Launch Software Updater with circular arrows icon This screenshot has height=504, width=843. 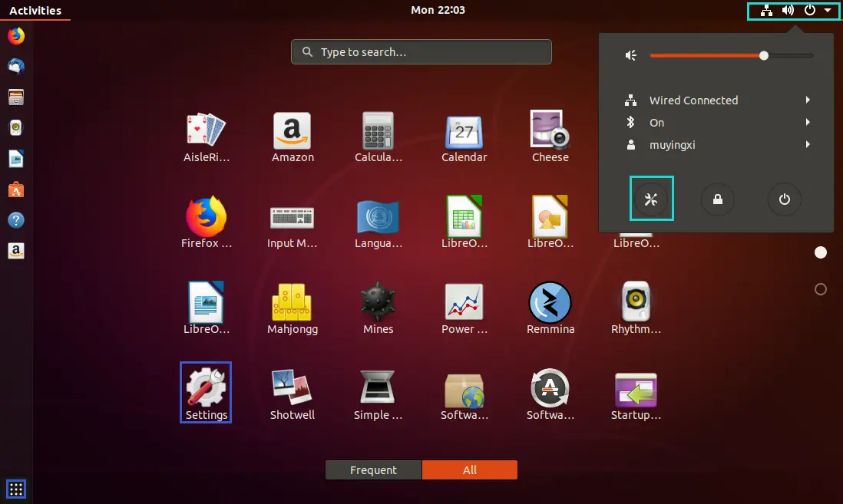(550, 394)
